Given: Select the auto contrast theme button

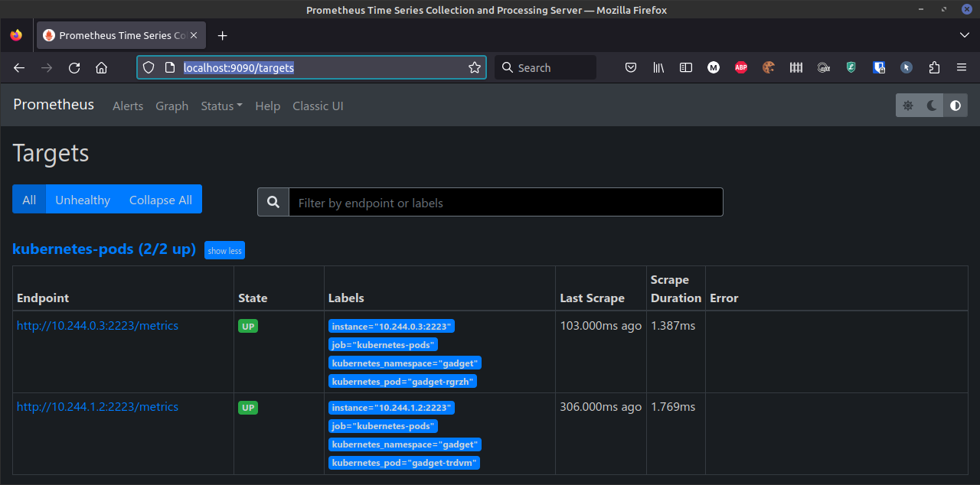Looking at the screenshot, I should click(955, 106).
